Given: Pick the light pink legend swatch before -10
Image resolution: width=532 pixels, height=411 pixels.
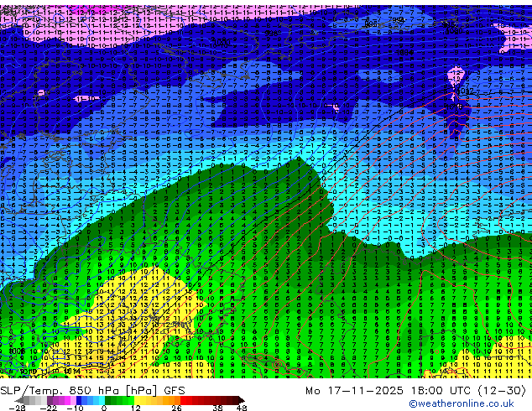Looking at the screenshot, I should 73,400.
